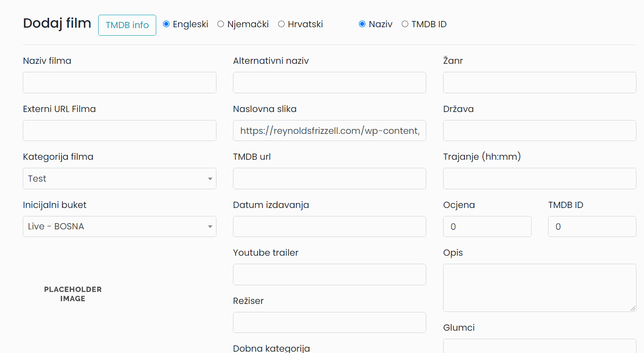Screen dimensions: 644x353
Task: Click the Naziv filma label
Action: (47, 61)
